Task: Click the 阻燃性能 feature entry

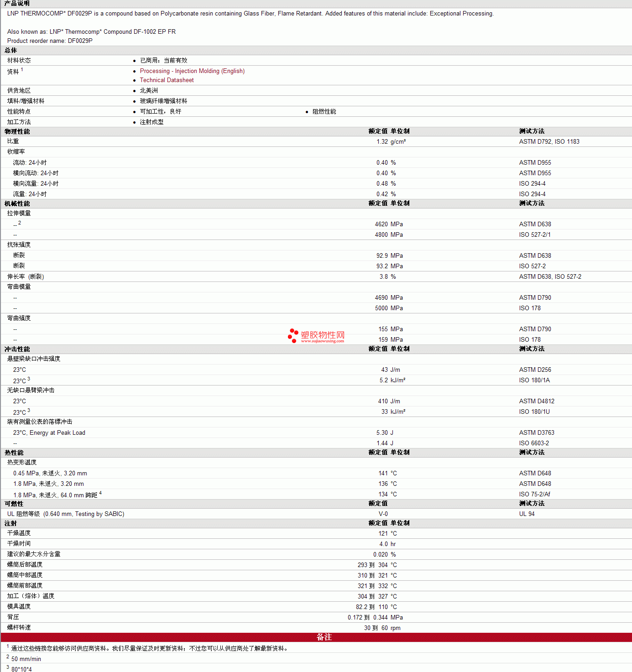Action: tap(324, 112)
